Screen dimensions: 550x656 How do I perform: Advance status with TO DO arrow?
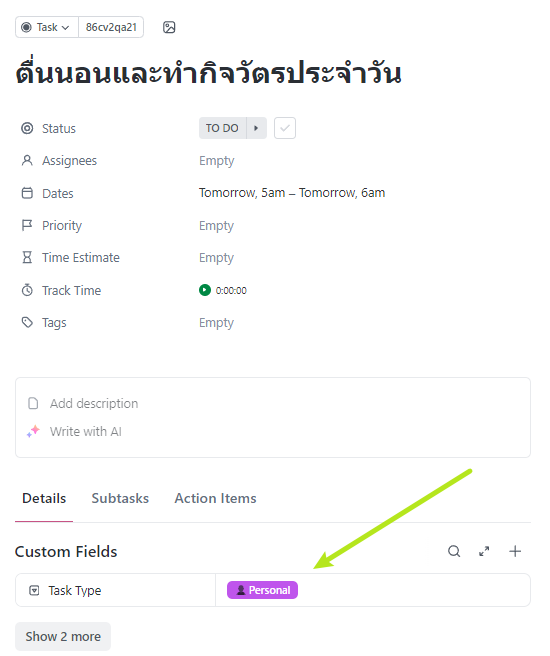pyautogui.click(x=256, y=128)
